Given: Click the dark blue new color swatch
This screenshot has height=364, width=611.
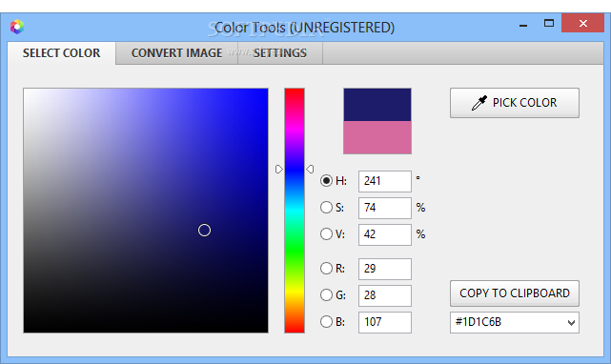Looking at the screenshot, I should (377, 105).
